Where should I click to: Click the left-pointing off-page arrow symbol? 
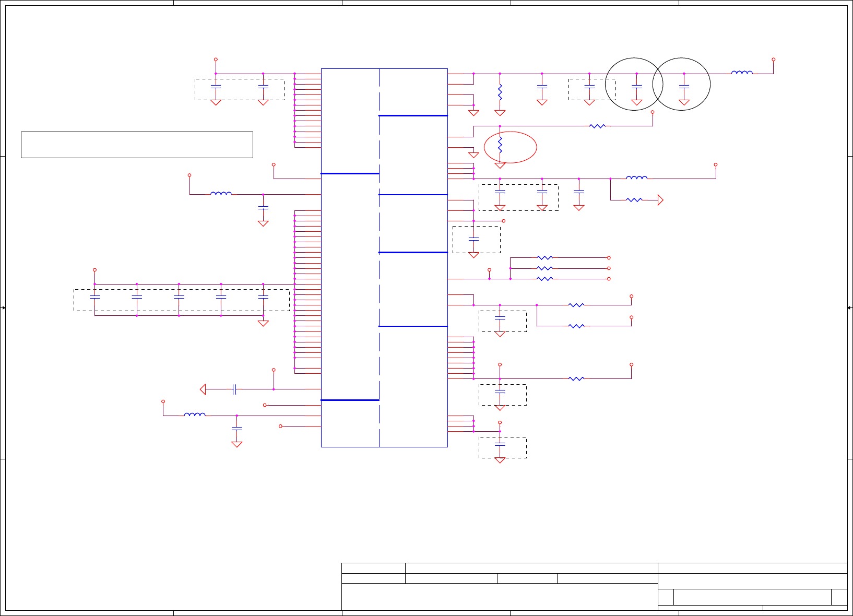203,389
